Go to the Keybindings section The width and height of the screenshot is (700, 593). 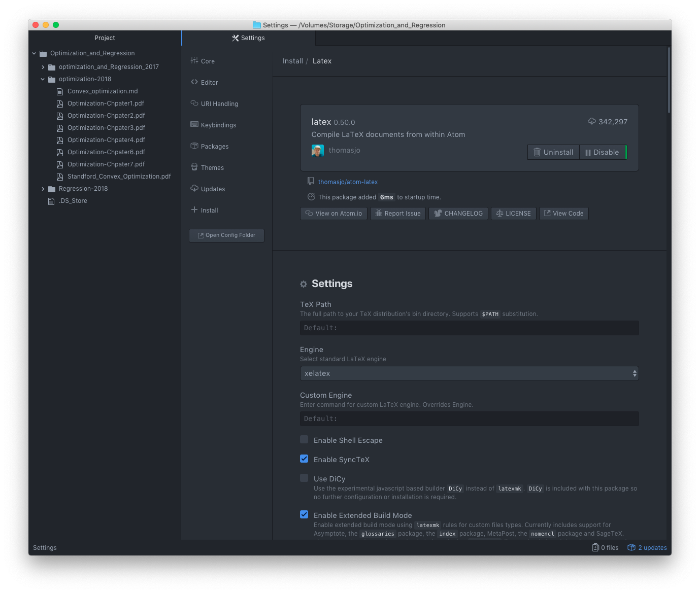218,125
